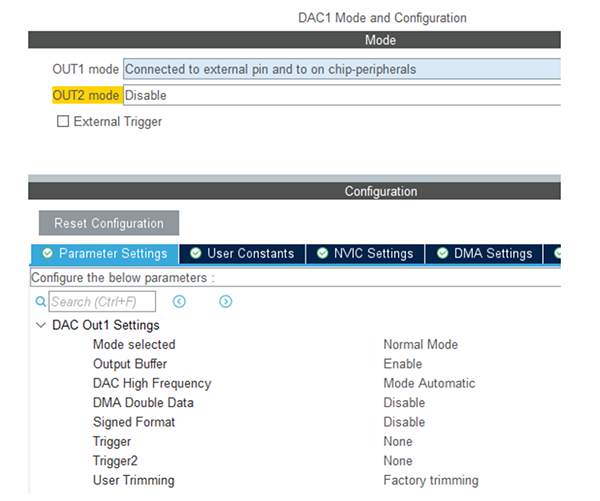600x501 pixels.
Task: Select the User Trimming parameter row
Action: [x=133, y=480]
